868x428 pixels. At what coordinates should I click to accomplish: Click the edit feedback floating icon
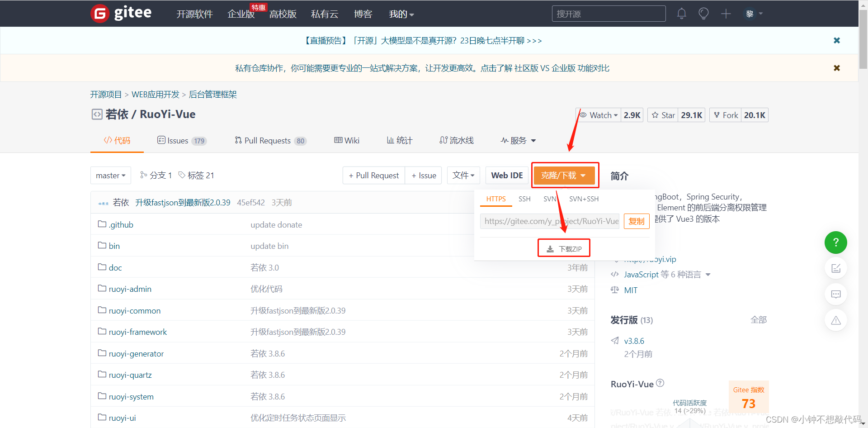click(x=836, y=268)
